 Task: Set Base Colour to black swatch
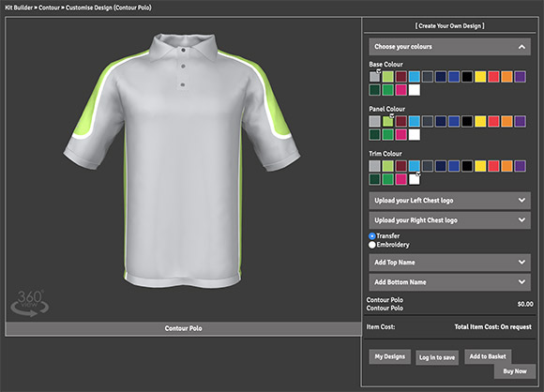(x=467, y=77)
